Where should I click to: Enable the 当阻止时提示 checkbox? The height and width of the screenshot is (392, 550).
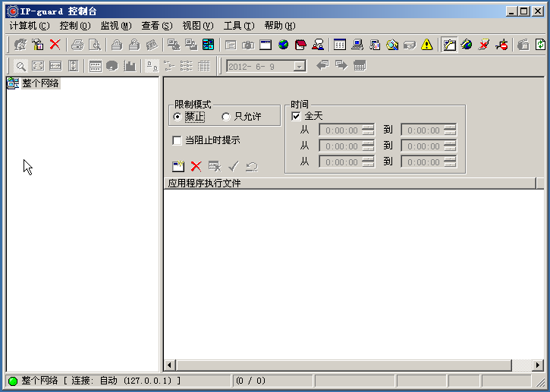[178, 140]
